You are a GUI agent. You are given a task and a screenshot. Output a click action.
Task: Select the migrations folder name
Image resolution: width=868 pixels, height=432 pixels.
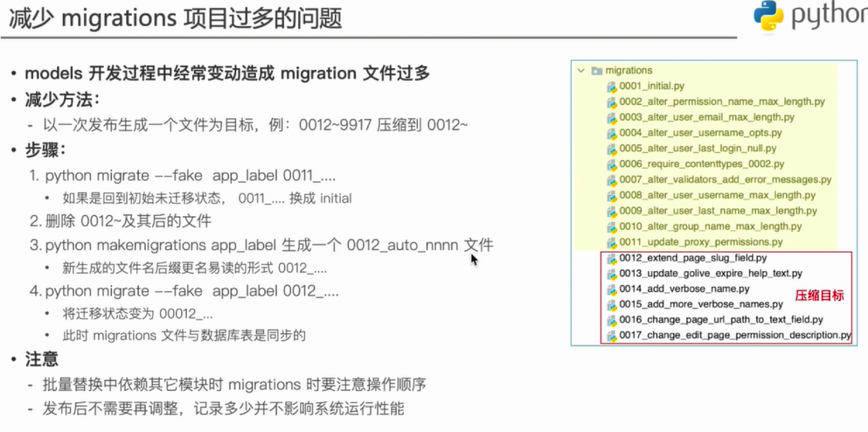click(x=628, y=70)
